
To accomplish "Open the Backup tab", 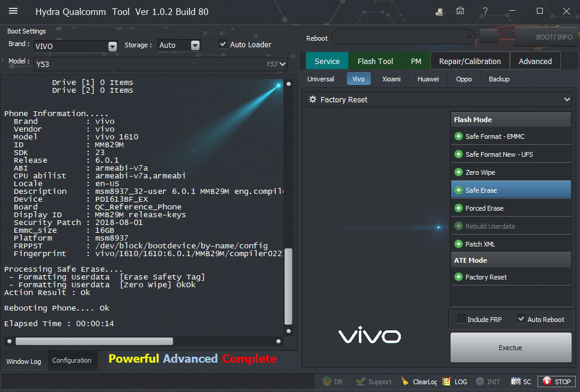I will point(499,79).
